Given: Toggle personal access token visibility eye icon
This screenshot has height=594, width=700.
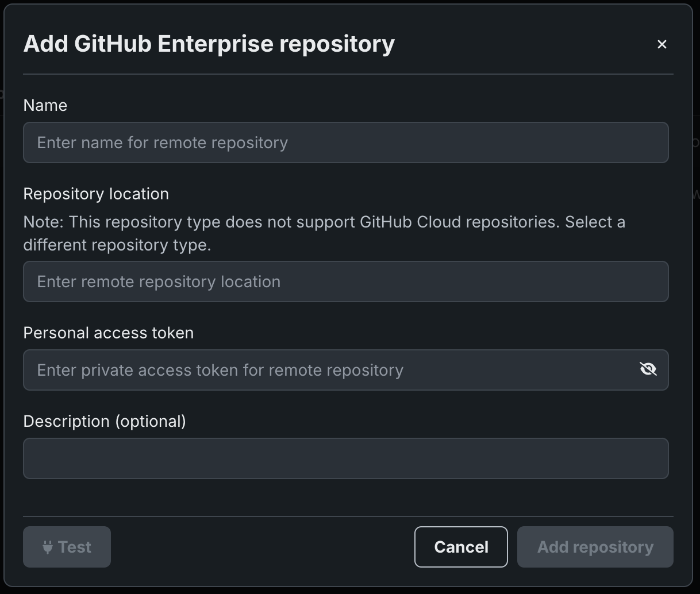Looking at the screenshot, I should point(648,369).
